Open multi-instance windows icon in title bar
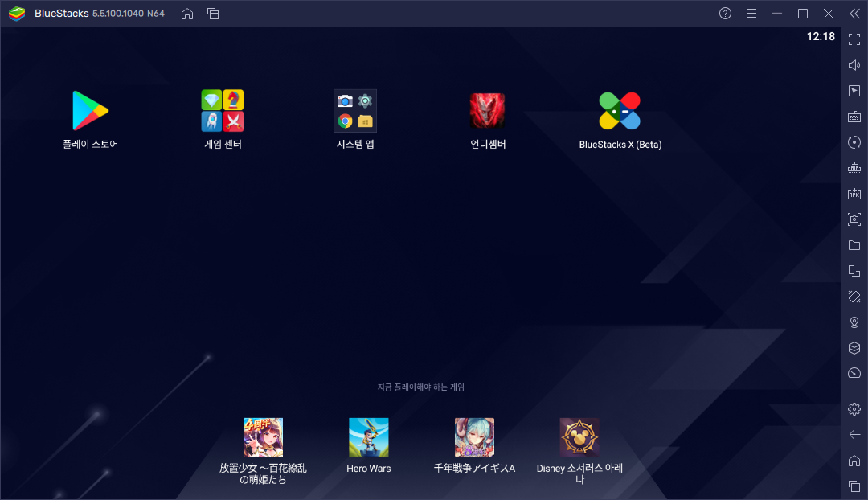Viewport: 868px width, 500px height. [213, 14]
